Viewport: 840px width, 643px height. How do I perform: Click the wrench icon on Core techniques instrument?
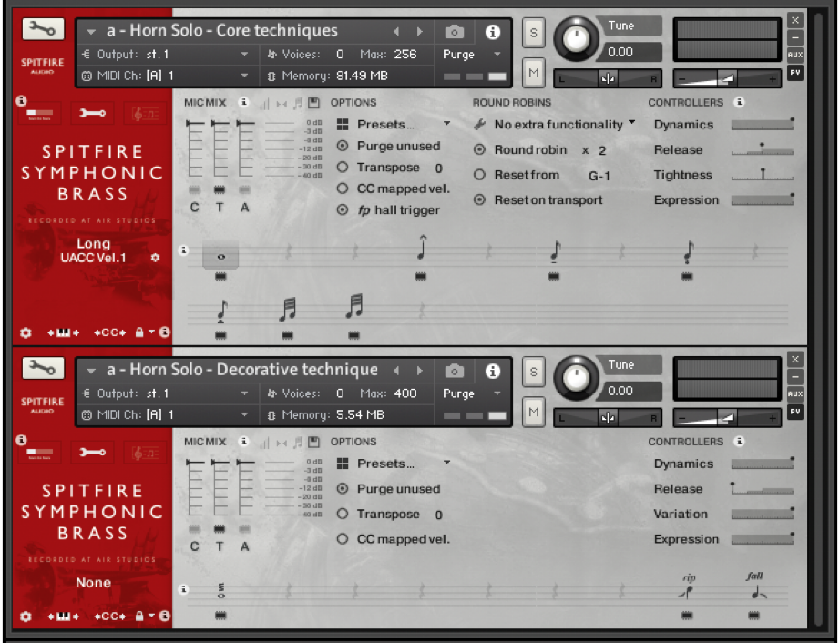pyautogui.click(x=43, y=29)
